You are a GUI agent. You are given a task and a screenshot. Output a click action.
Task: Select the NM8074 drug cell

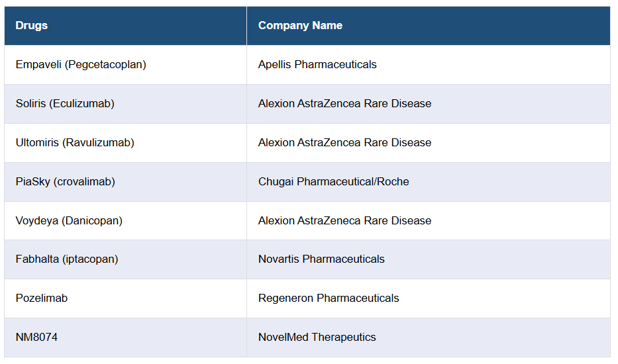[x=36, y=338]
